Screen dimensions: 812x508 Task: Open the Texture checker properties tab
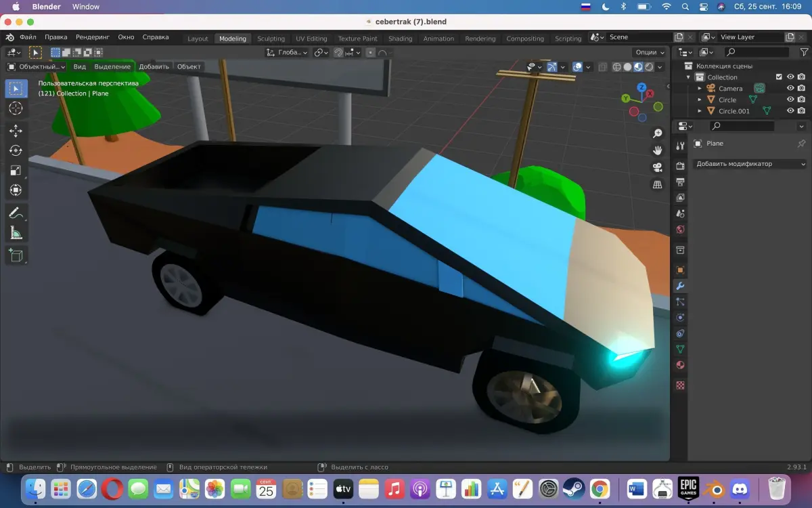[x=680, y=385]
